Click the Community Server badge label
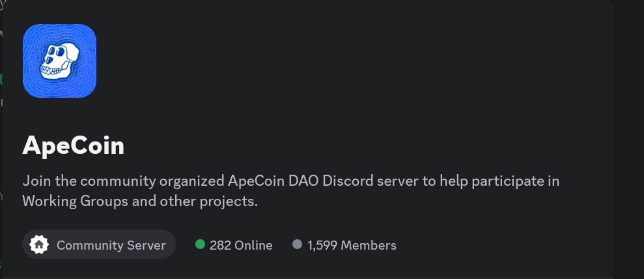Screen dimensions: 644x279 111,245
